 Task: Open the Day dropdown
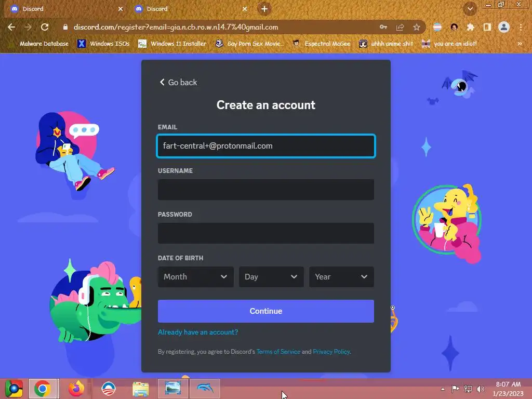(271, 277)
